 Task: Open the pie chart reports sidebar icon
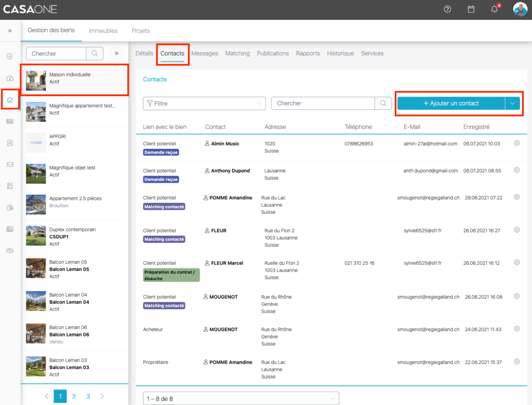pyautogui.click(x=10, y=208)
